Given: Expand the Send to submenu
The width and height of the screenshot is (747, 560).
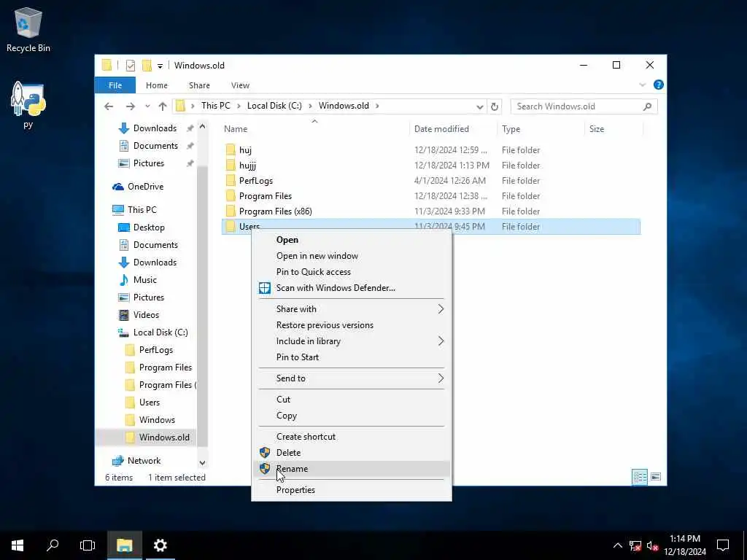Looking at the screenshot, I should tap(352, 378).
